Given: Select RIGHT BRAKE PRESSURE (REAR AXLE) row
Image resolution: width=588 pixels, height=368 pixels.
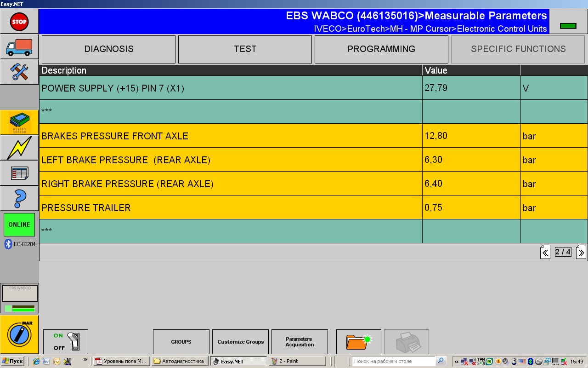Looking at the screenshot, I should tap(313, 184).
